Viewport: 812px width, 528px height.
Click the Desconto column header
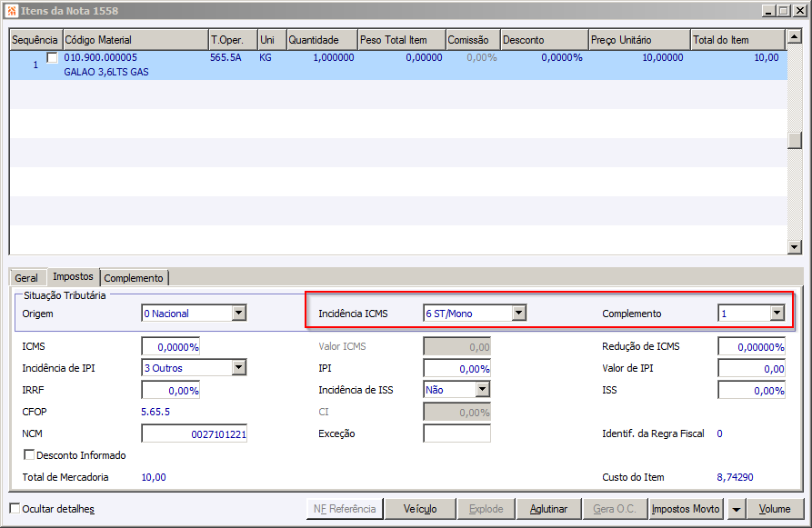[545, 40]
